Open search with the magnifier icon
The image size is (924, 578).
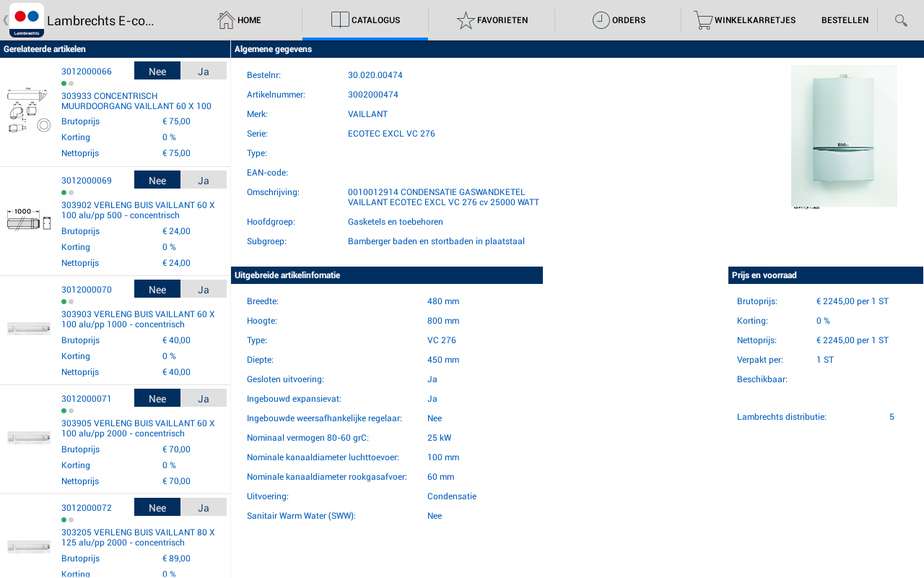coord(901,20)
